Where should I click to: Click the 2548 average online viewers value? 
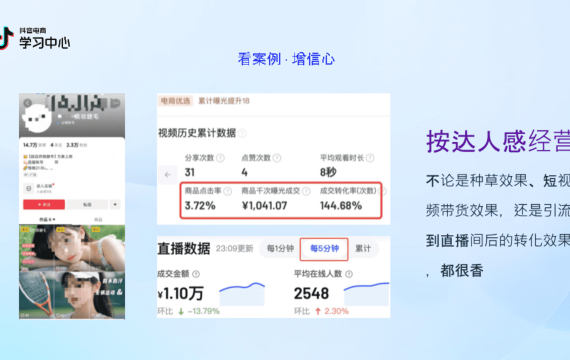312,294
